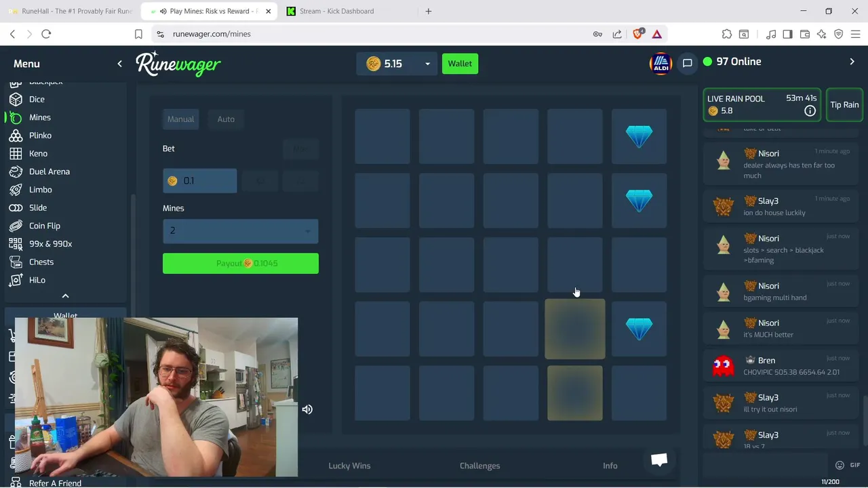
Task: Click the Tip Rain button
Action: coord(844,105)
